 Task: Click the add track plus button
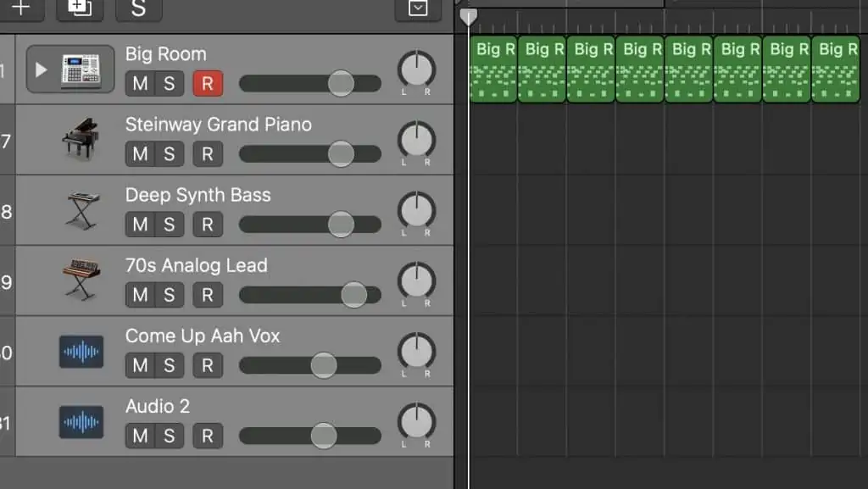21,8
